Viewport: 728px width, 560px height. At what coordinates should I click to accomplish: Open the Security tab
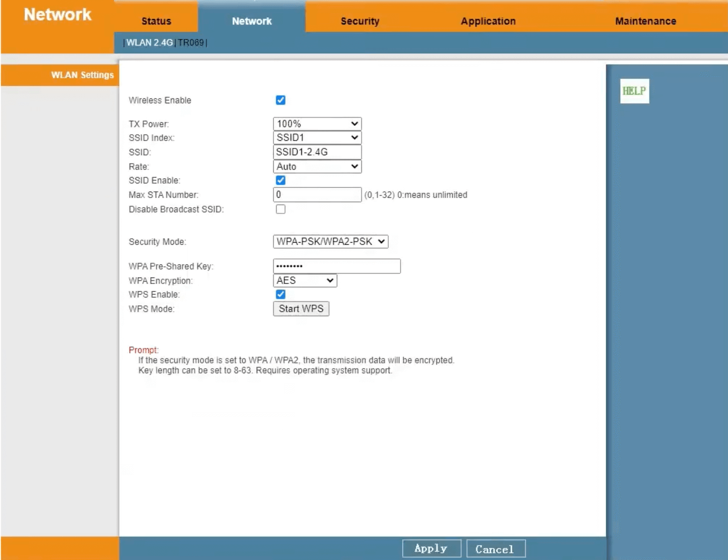click(x=360, y=21)
